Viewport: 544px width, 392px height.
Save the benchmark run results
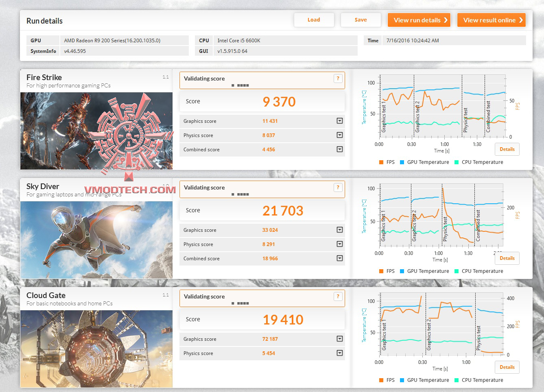[x=360, y=20]
